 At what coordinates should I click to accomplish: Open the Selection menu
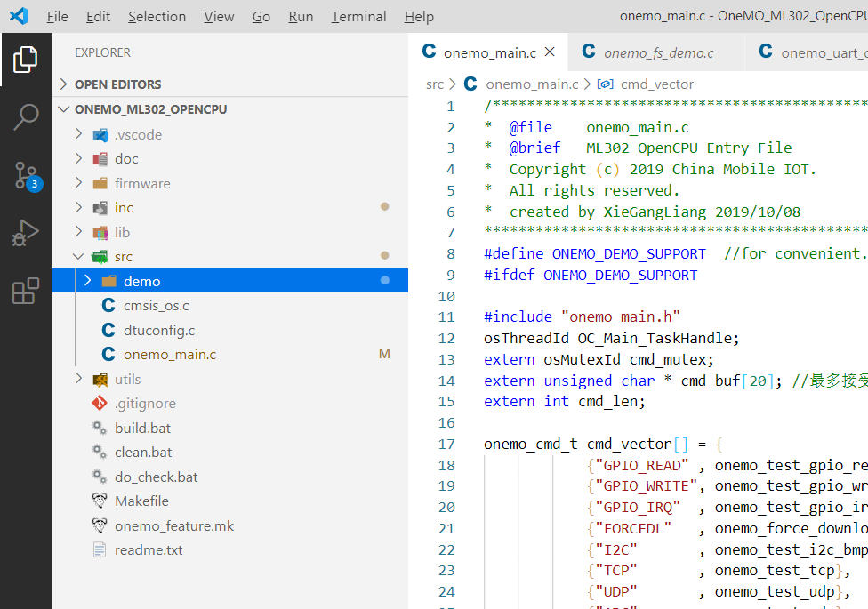click(157, 16)
